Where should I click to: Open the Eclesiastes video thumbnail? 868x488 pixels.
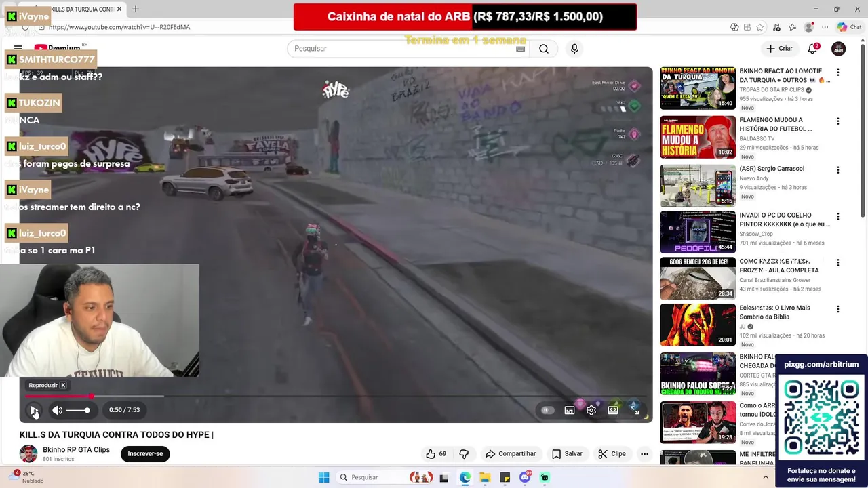(698, 325)
